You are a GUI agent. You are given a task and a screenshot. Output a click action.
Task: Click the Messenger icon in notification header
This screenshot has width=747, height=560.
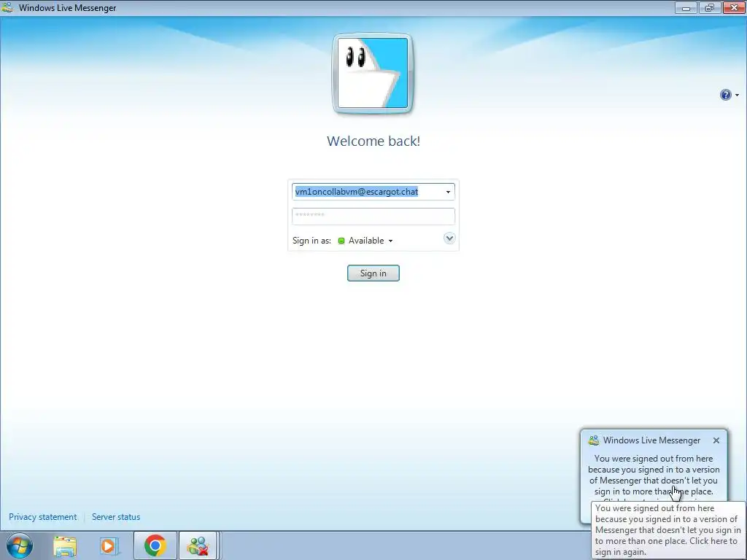pos(594,440)
